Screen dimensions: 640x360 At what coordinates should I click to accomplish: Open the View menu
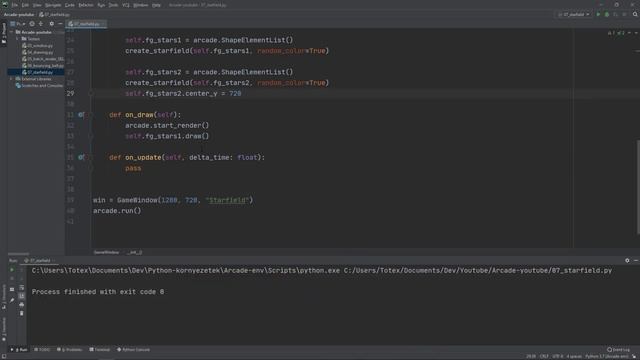pos(37,5)
